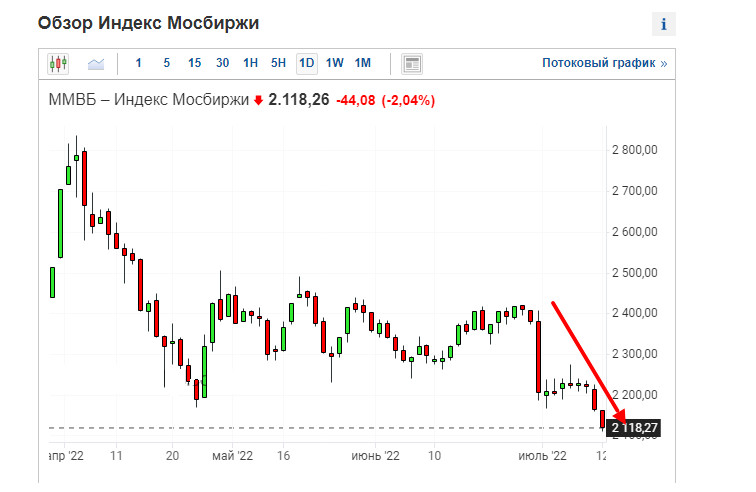Click the 2 200,00 axis label
The width and height of the screenshot is (756, 492).
coord(634,395)
